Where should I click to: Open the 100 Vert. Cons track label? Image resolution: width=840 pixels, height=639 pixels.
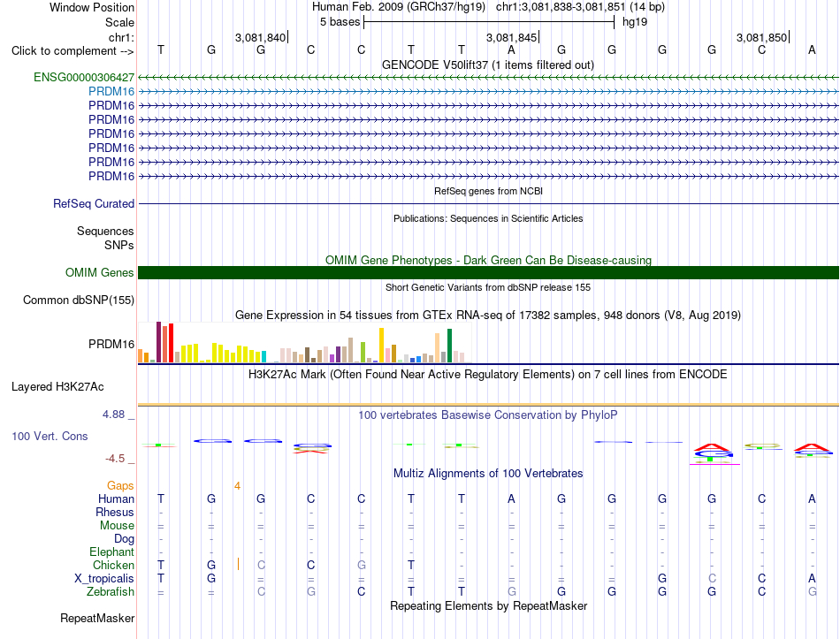(50, 436)
